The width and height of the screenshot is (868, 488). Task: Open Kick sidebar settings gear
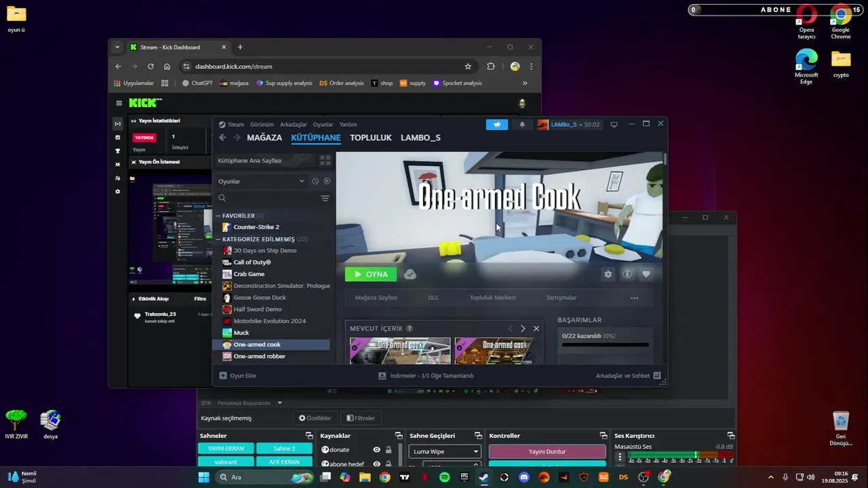117,192
